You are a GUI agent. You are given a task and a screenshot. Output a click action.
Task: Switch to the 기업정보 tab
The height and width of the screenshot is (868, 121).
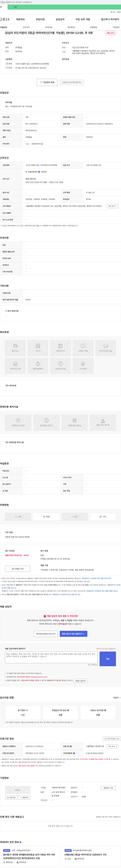pyautogui.click(x=116, y=27)
